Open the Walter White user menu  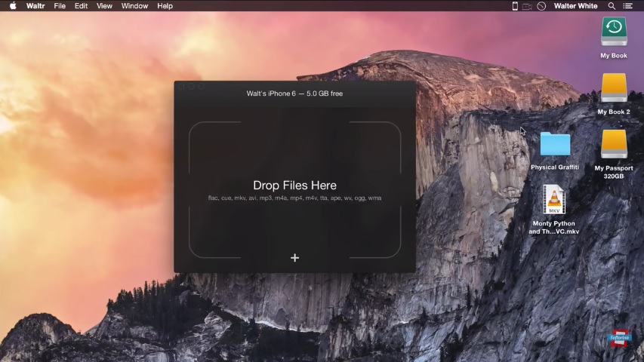pos(575,6)
